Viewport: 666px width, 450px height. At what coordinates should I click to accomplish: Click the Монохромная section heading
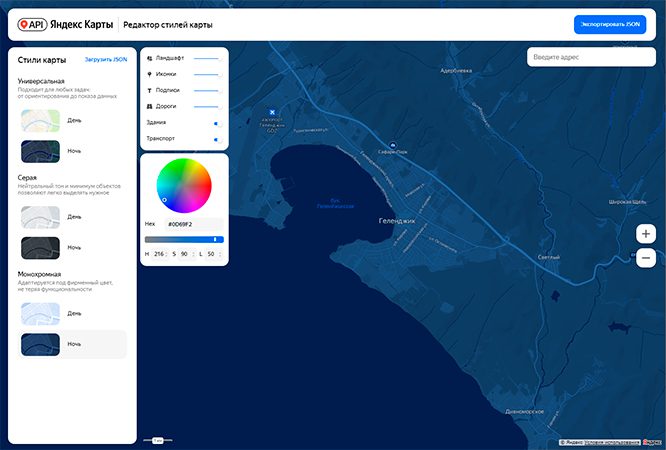(40, 274)
